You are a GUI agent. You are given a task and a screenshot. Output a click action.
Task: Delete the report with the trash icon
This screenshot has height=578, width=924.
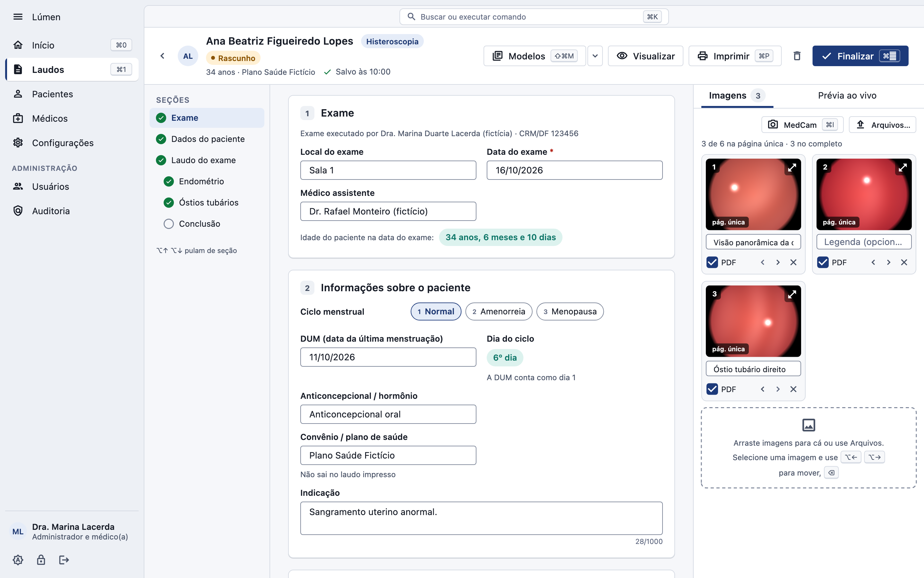click(797, 56)
